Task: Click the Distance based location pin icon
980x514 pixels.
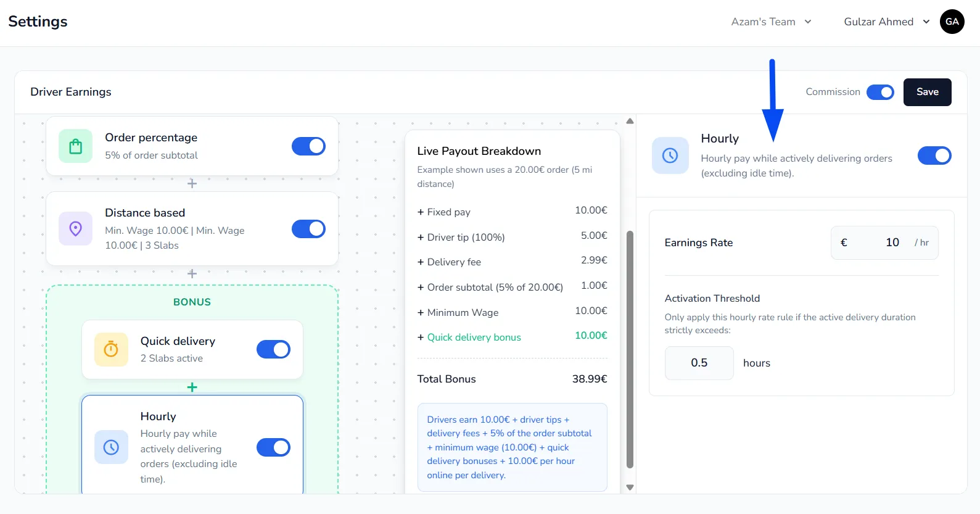Action: tap(75, 229)
